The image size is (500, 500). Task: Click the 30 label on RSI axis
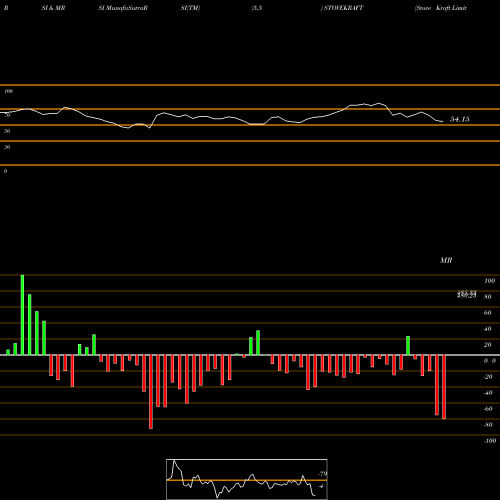point(7,147)
